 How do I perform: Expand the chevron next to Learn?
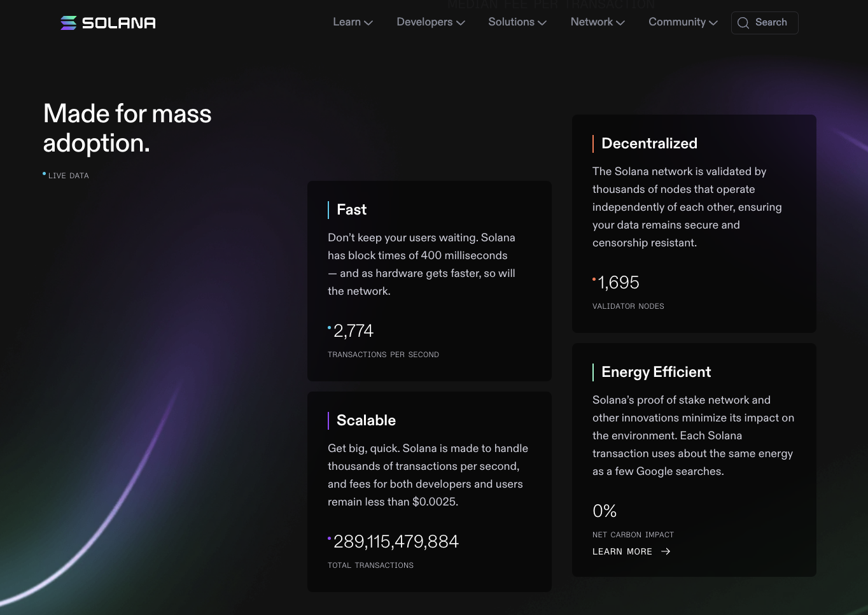click(x=368, y=23)
